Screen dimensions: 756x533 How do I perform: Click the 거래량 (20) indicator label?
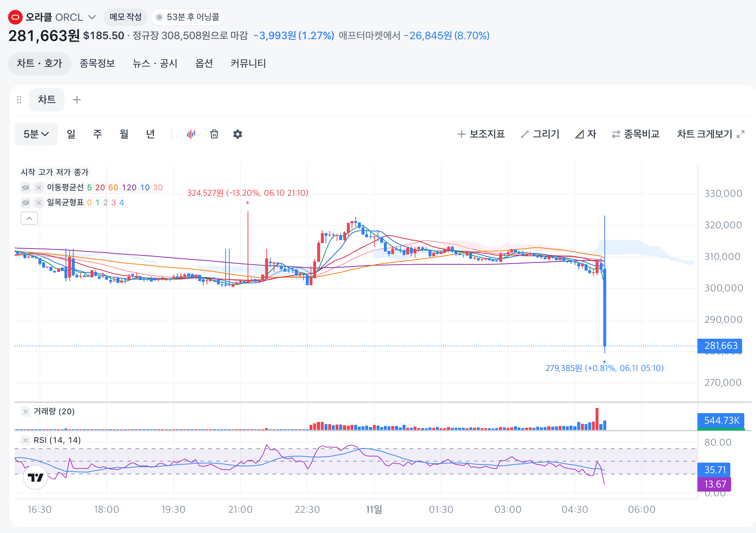pyautogui.click(x=54, y=412)
